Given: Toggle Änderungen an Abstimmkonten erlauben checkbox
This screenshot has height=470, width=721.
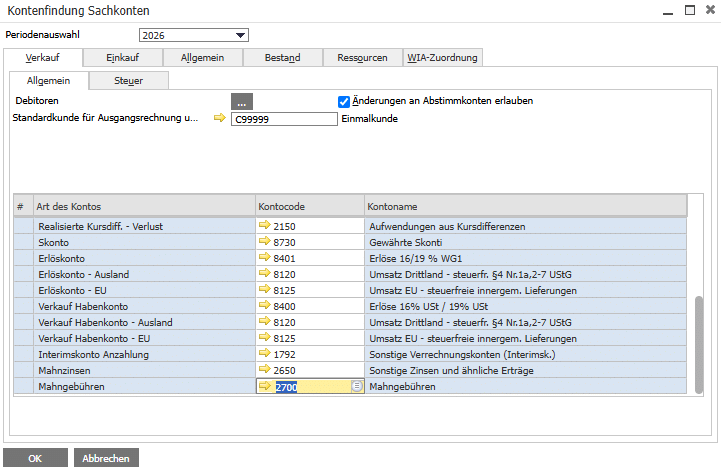Looking at the screenshot, I should coord(343,102).
